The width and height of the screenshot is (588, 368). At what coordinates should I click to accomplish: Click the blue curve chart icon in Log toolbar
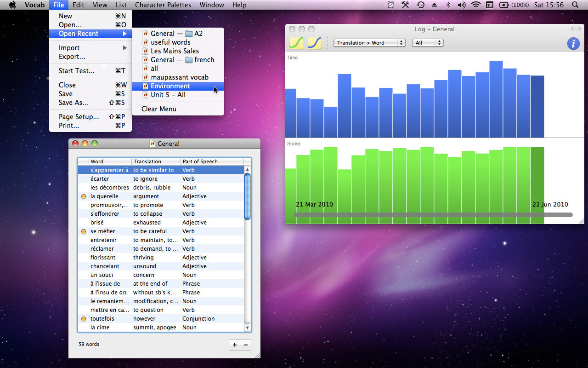pos(315,43)
